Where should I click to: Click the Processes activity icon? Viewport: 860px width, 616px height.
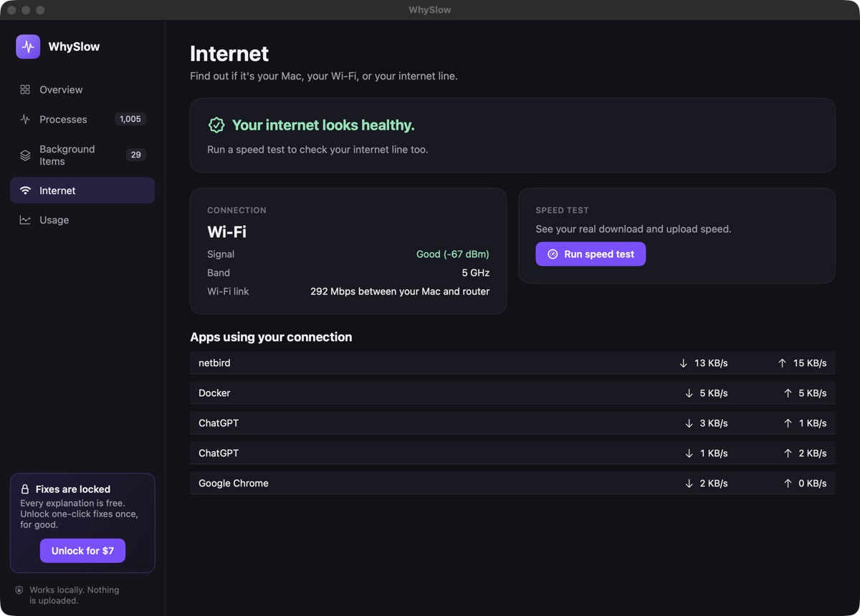tap(25, 119)
